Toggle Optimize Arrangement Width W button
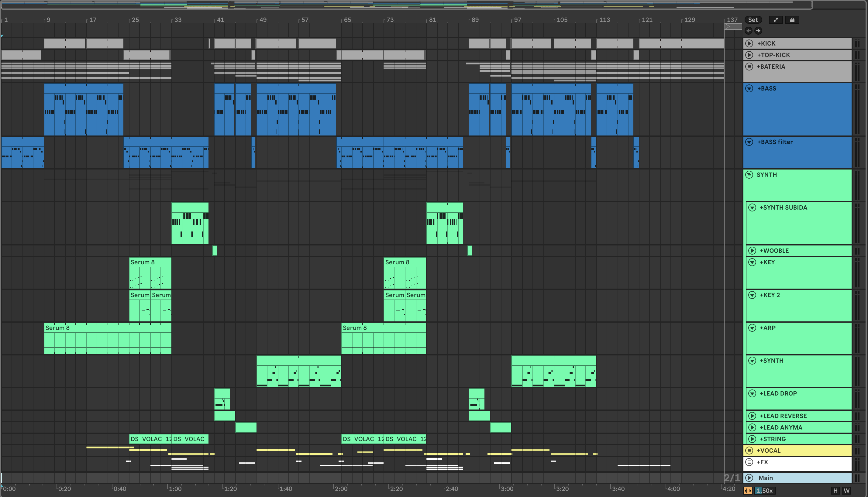The width and height of the screenshot is (868, 497). [x=846, y=491]
